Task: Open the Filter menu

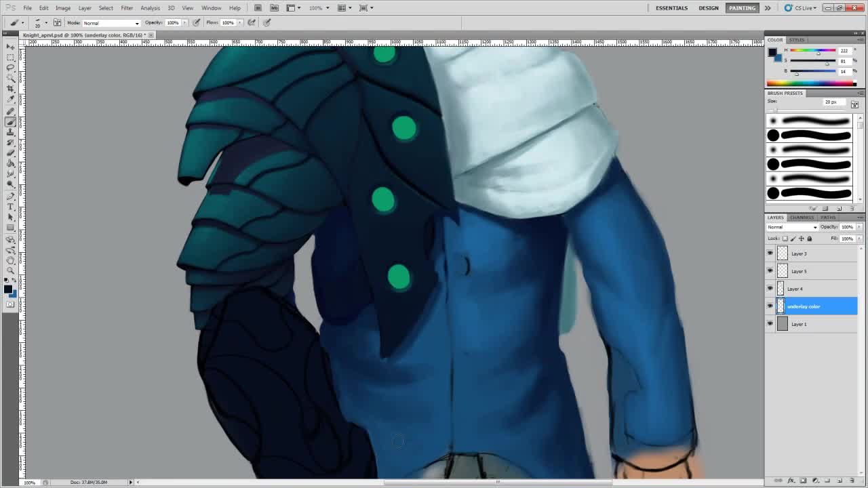Action: (x=127, y=7)
